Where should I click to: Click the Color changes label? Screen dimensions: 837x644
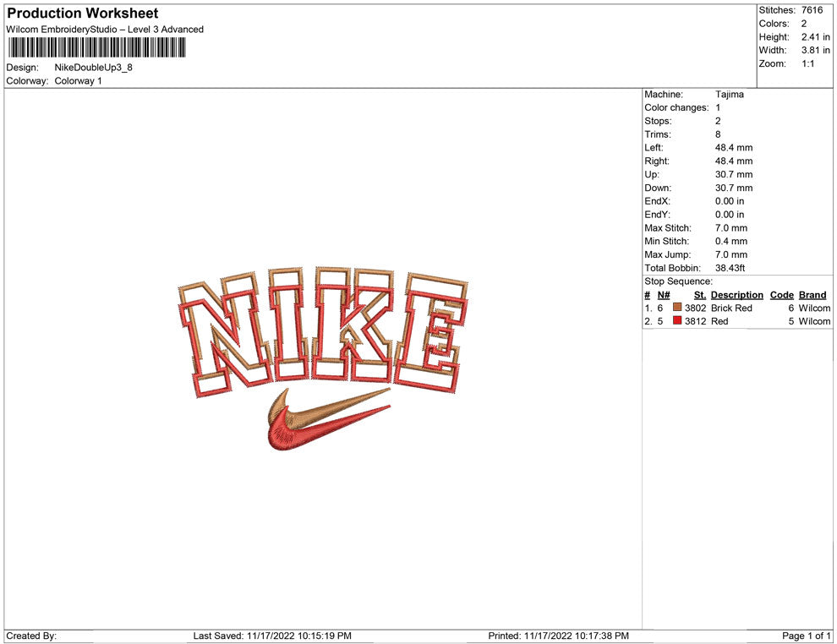[676, 107]
